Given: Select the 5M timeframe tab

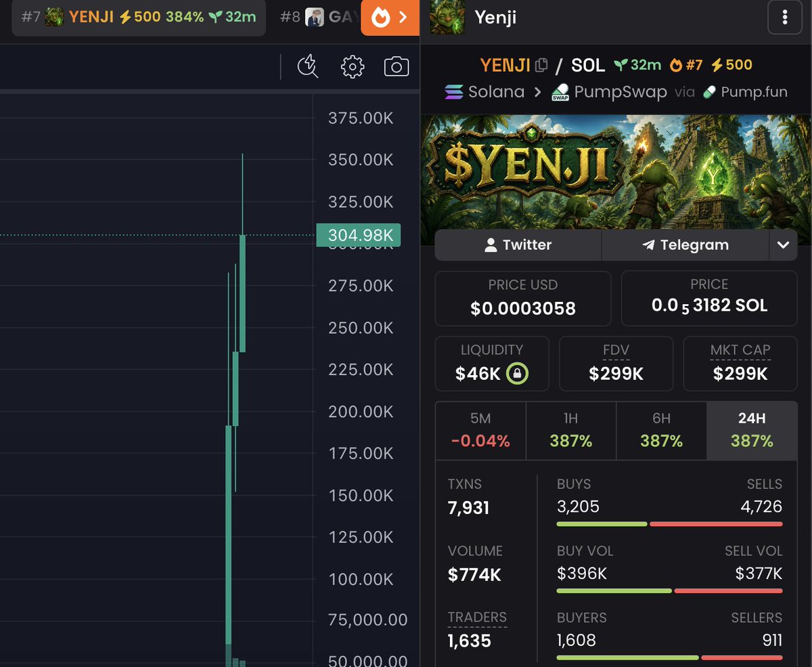Looking at the screenshot, I should pyautogui.click(x=480, y=431).
